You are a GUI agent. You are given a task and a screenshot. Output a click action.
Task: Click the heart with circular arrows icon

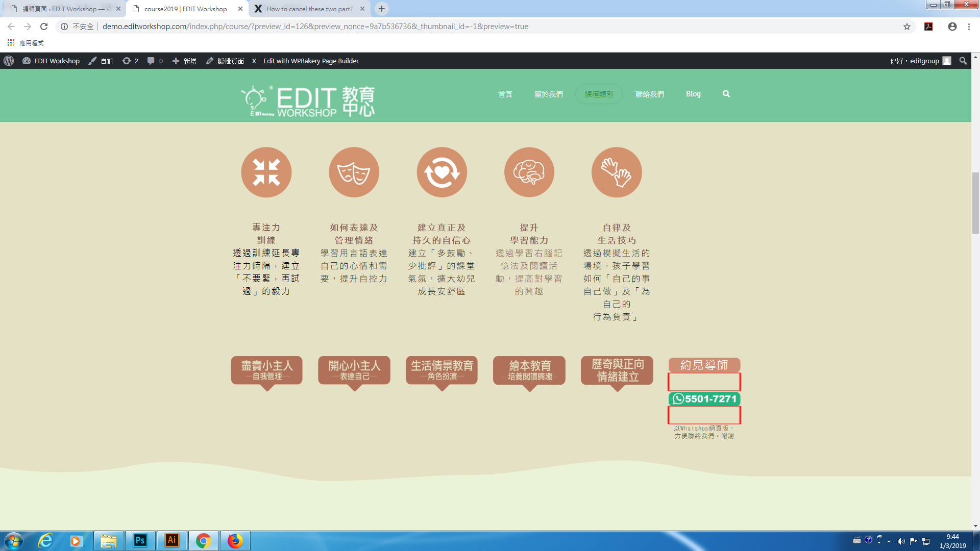coord(442,172)
